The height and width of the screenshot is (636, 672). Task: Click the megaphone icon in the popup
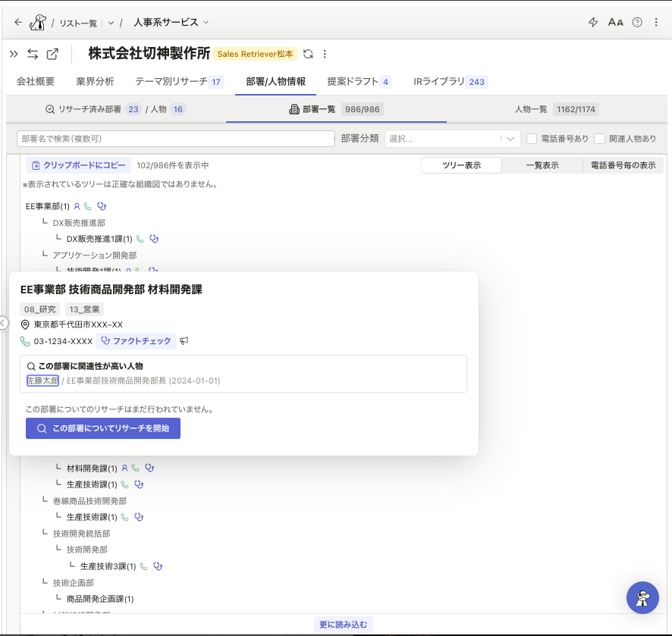[184, 341]
